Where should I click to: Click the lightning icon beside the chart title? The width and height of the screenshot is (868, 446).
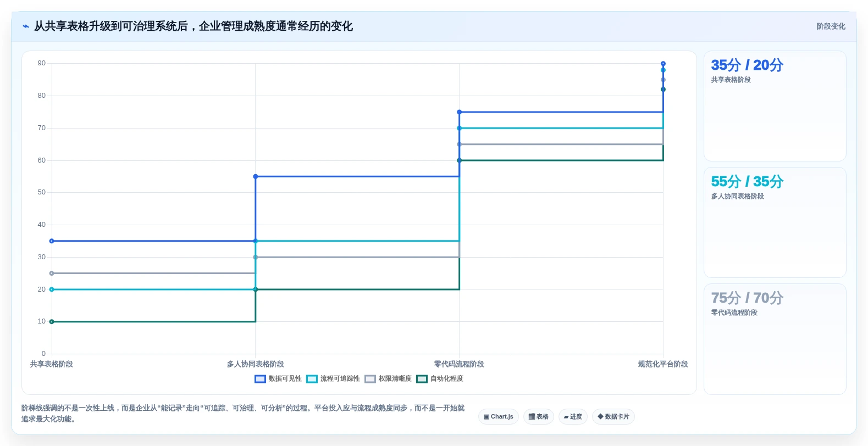coord(26,26)
